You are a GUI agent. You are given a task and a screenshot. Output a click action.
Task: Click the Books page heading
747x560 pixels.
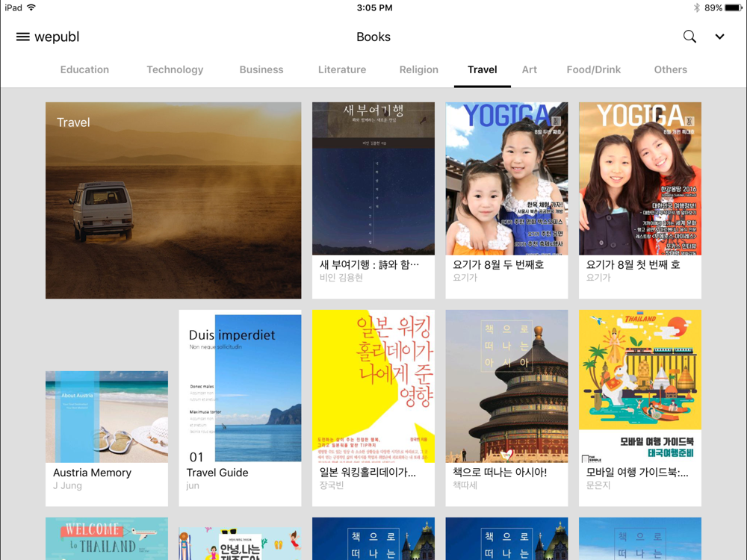(373, 37)
